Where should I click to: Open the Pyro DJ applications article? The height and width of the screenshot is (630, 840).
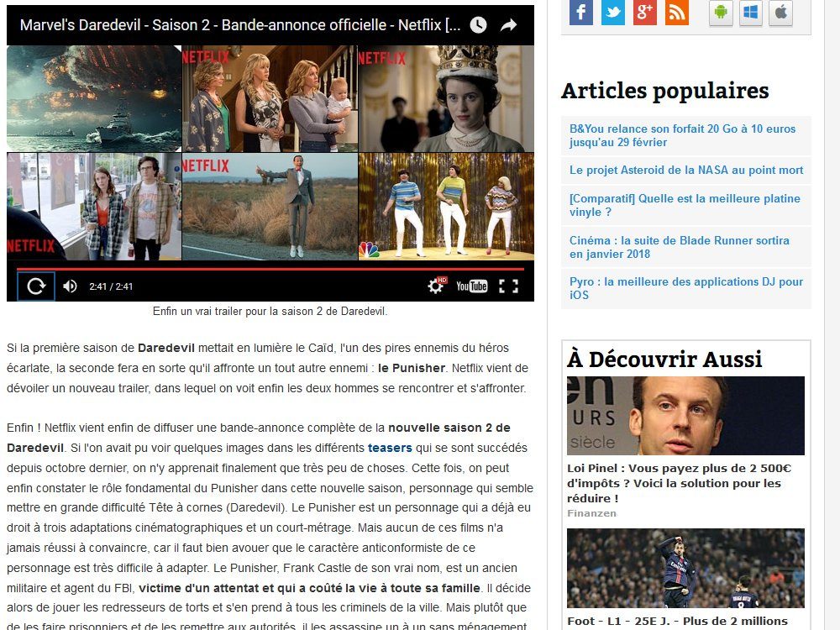click(x=686, y=288)
